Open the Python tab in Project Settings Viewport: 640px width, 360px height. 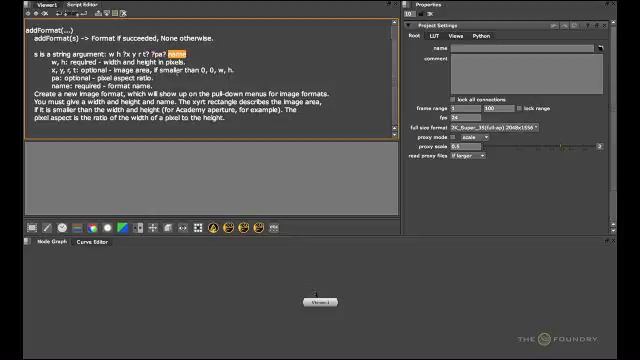(481, 36)
